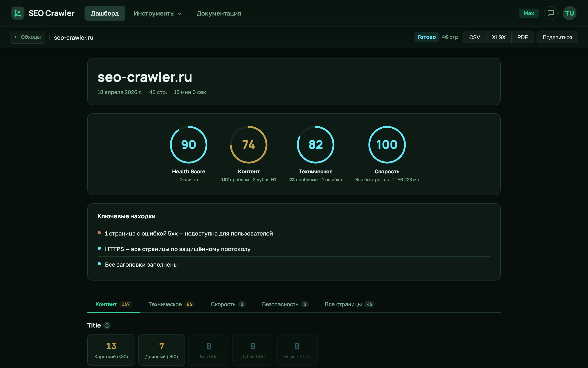This screenshot has width=588, height=368.
Task: Click the Поделиться share button
Action: pos(557,37)
